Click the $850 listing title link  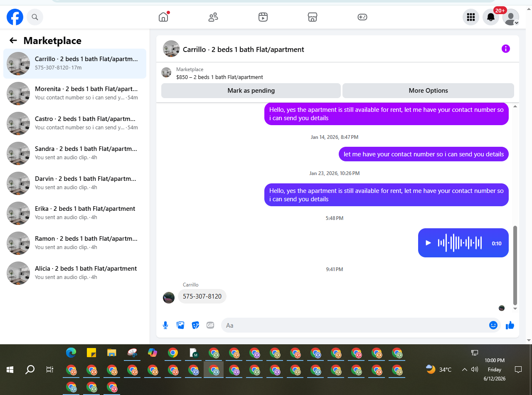(219, 77)
